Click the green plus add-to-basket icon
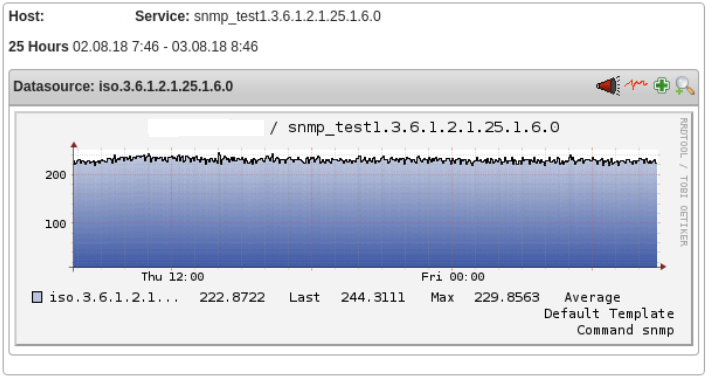Image resolution: width=709 pixels, height=380 pixels. click(662, 86)
